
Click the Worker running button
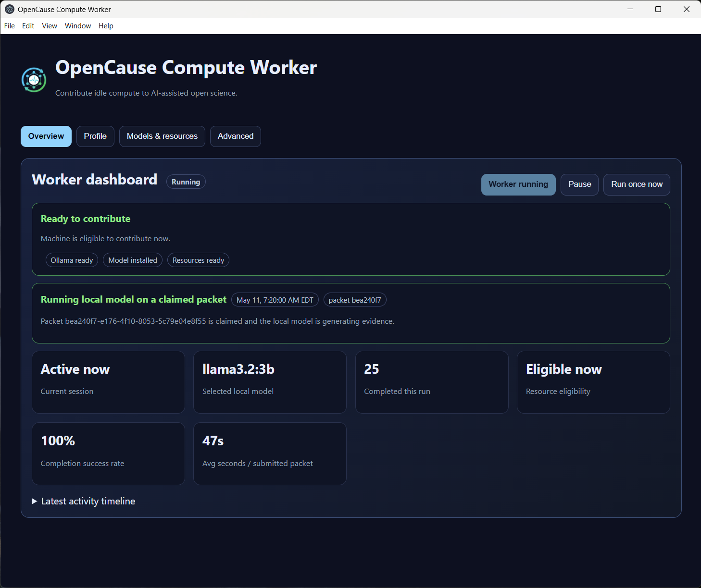pyautogui.click(x=518, y=184)
